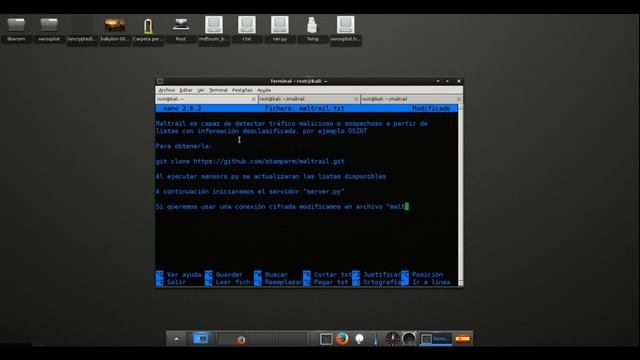
Task: Select the Terminal task button in panel
Action: pyautogui.click(x=436, y=339)
